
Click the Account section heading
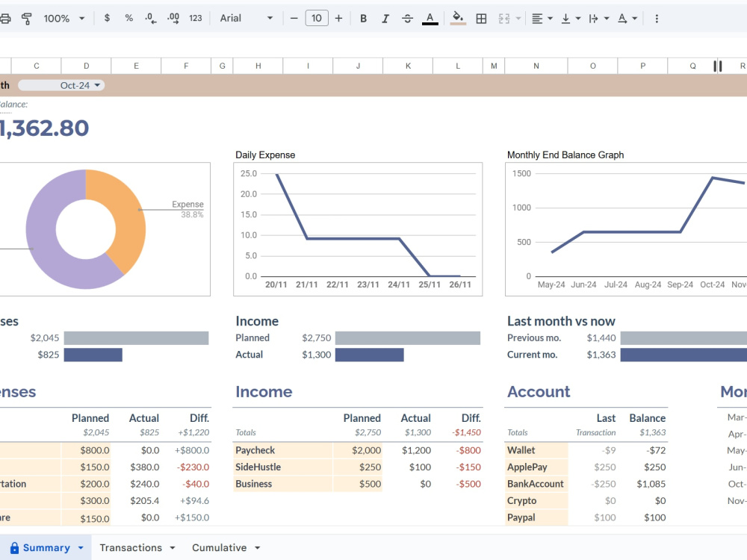[539, 391]
